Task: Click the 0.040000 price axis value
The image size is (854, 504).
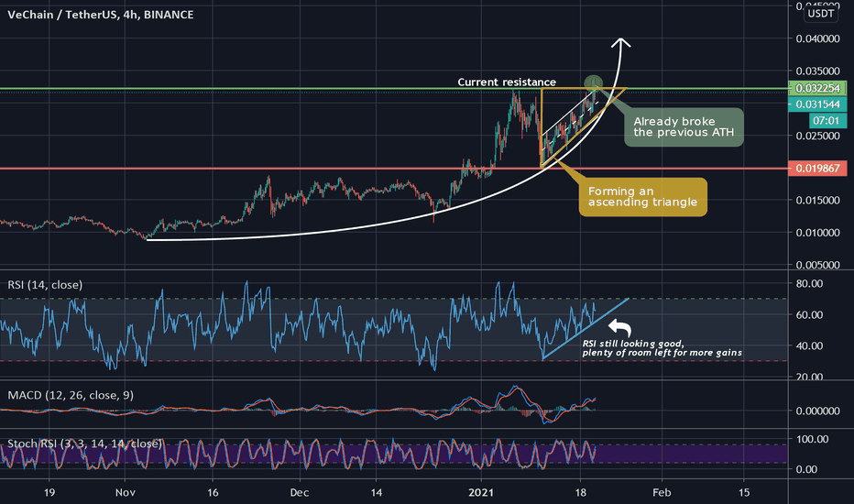Action: pyautogui.click(x=817, y=38)
